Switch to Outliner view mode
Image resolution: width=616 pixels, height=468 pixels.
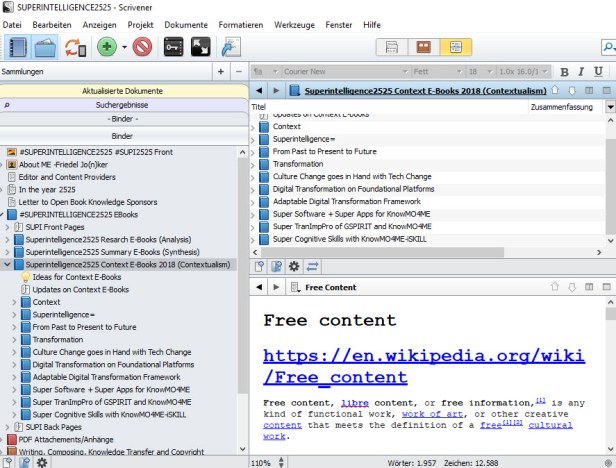click(x=456, y=47)
